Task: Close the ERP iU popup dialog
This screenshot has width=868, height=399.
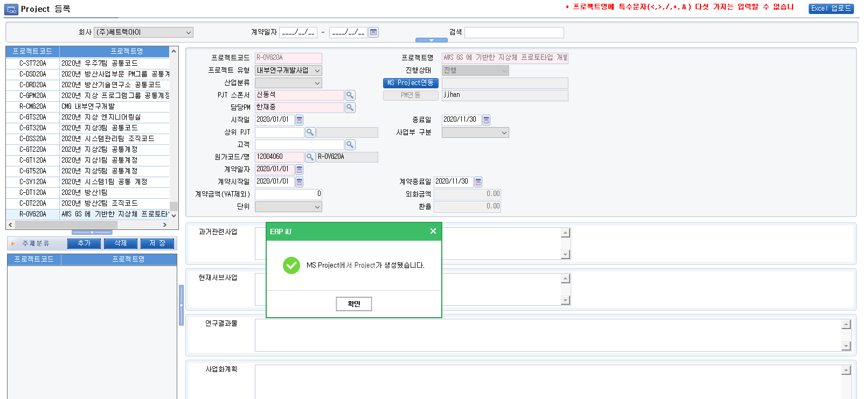Action: (x=433, y=231)
